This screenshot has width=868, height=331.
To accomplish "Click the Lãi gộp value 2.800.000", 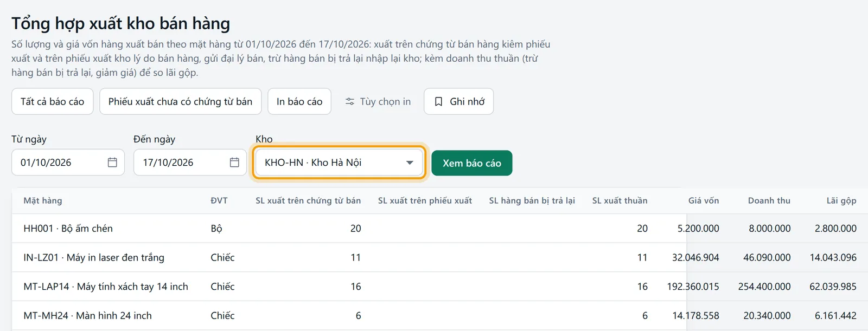I will (x=836, y=229).
